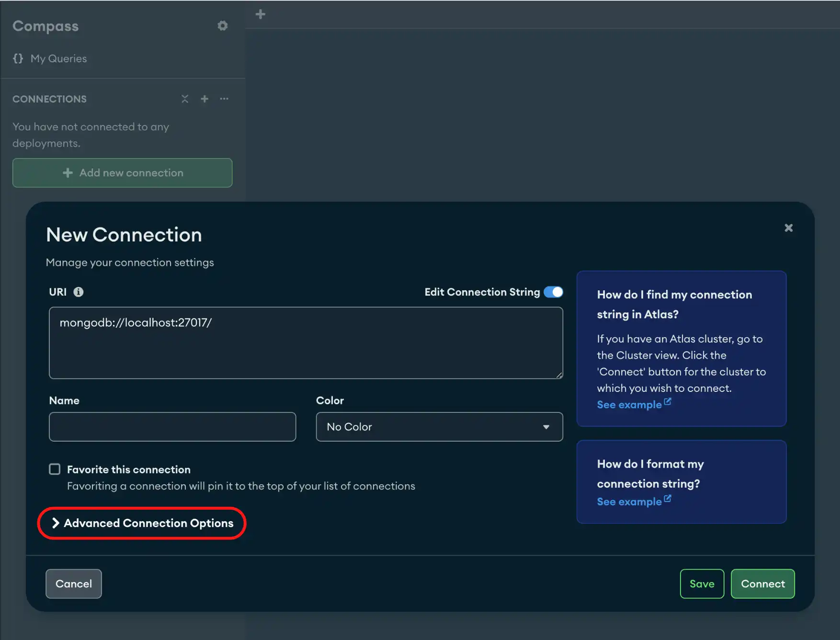Open a new tab with the plus icon

click(x=260, y=14)
